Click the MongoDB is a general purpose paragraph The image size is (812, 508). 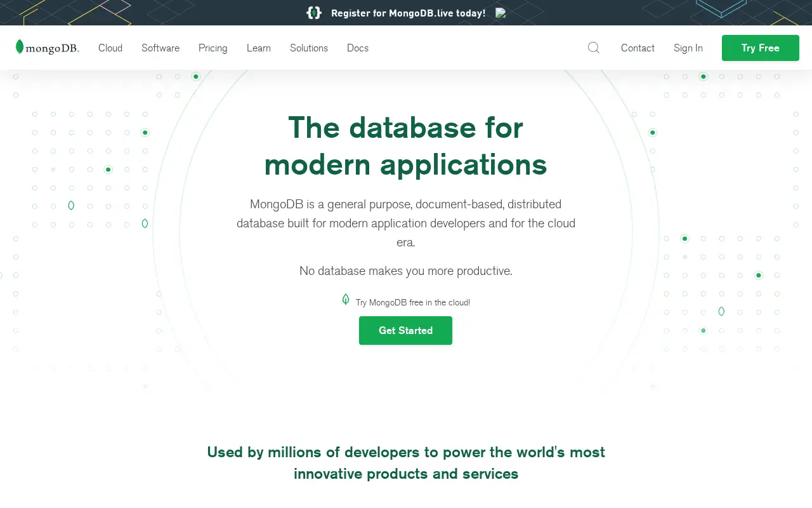[x=406, y=223]
